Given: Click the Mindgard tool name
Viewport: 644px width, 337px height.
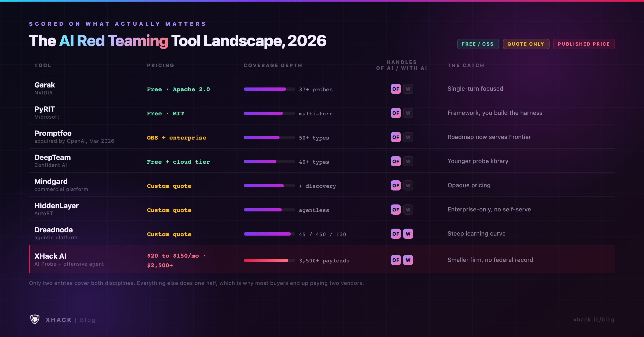Looking at the screenshot, I should pyautogui.click(x=51, y=182).
